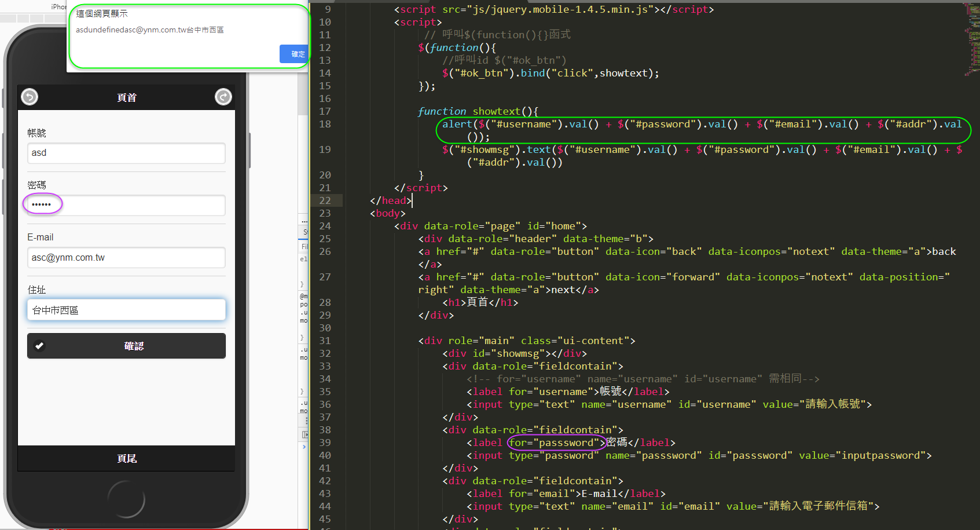
Task: Switch to the DevTools Styles tab
Action: pyautogui.click(x=304, y=232)
